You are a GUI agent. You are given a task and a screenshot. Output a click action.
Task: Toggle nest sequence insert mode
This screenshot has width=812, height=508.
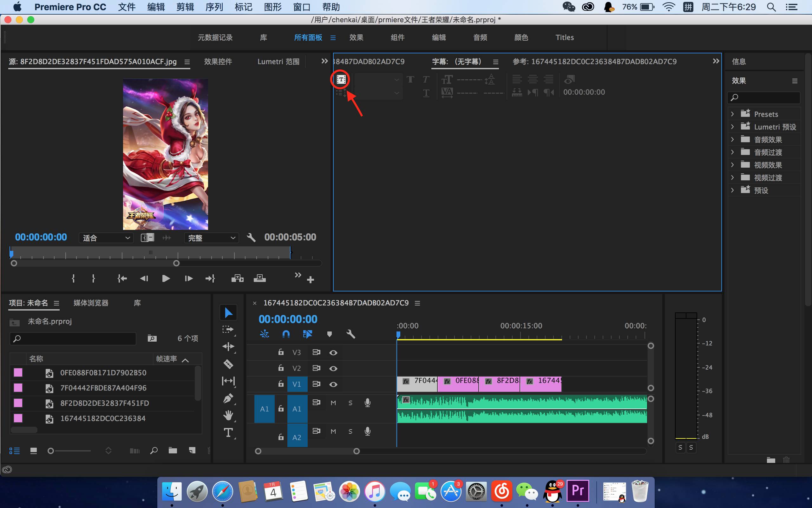(265, 334)
